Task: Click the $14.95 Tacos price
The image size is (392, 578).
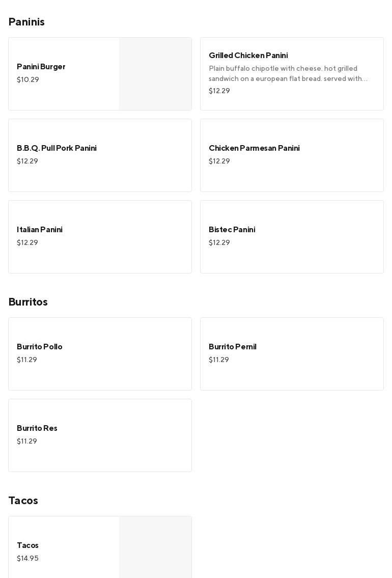Action: tap(27, 559)
